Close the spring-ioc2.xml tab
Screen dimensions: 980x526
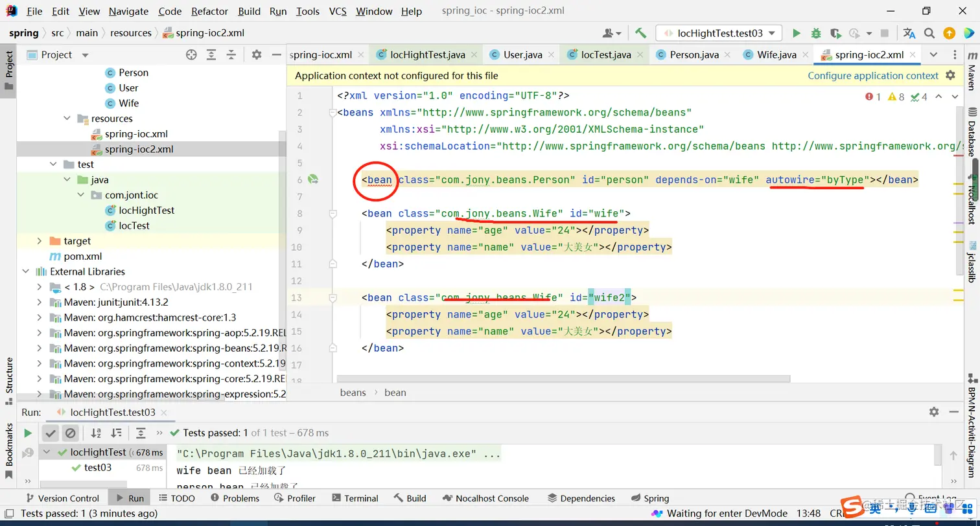[913, 55]
